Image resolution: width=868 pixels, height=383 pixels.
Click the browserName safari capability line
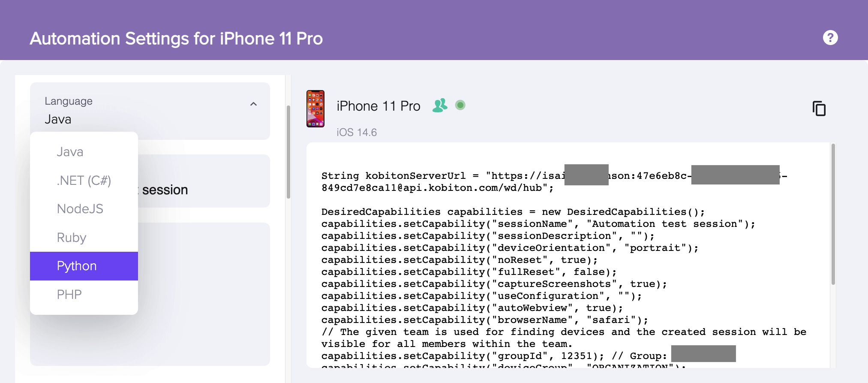pos(485,320)
